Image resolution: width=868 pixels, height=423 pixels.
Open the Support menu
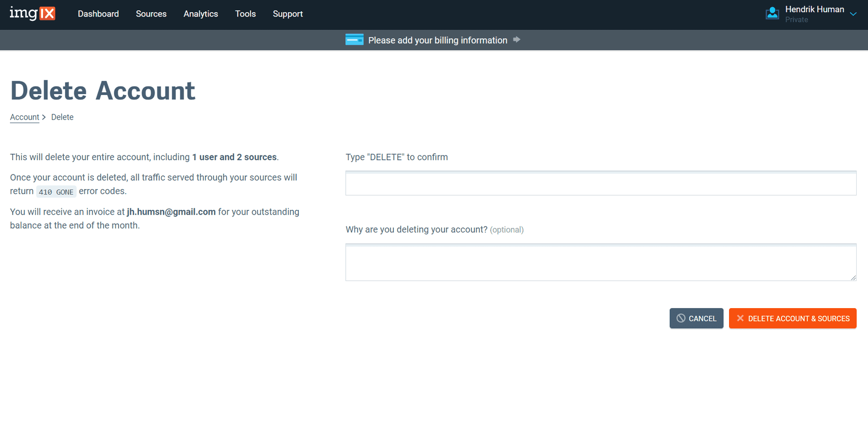pos(288,14)
